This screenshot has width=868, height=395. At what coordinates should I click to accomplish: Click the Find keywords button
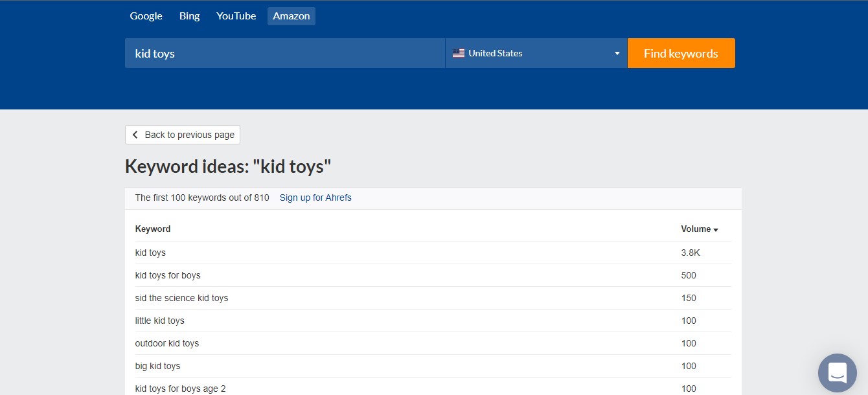pos(681,53)
